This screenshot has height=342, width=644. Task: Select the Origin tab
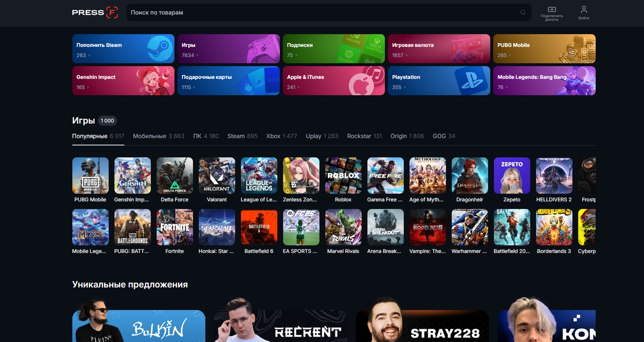407,136
